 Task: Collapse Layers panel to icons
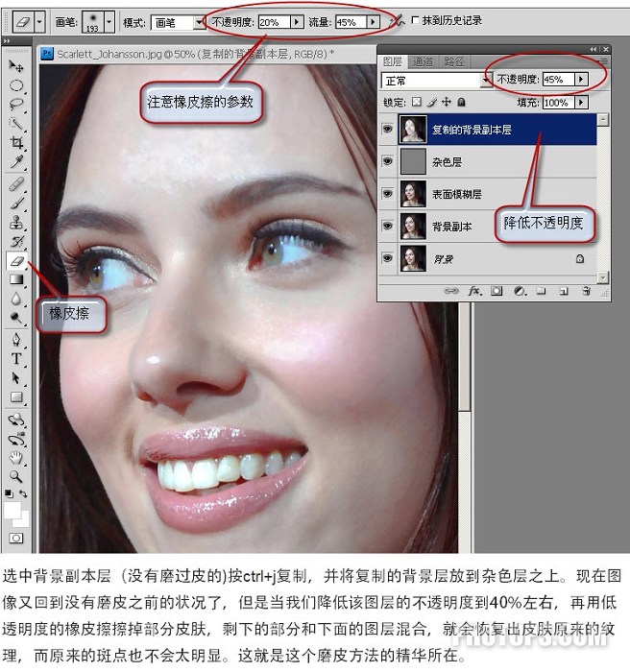coord(594,49)
